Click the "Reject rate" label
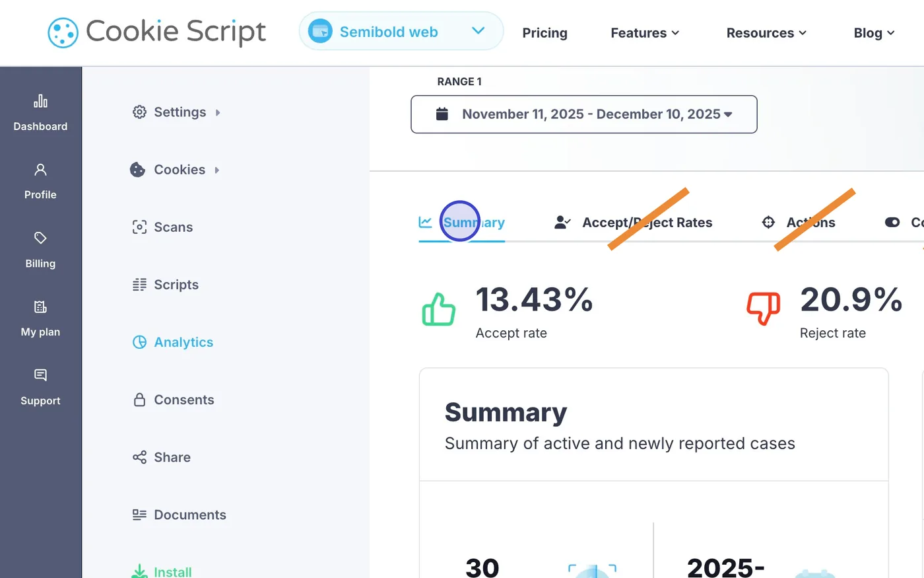924x578 pixels. 832,333
